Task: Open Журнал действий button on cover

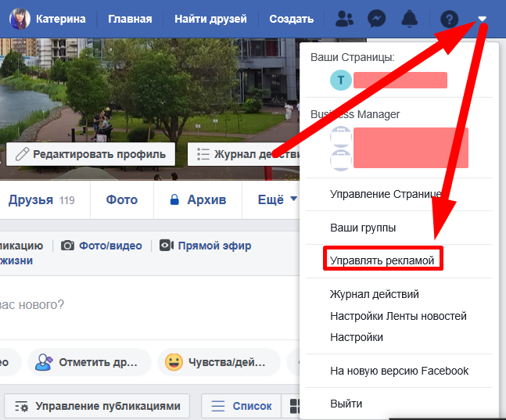Action: (x=244, y=154)
